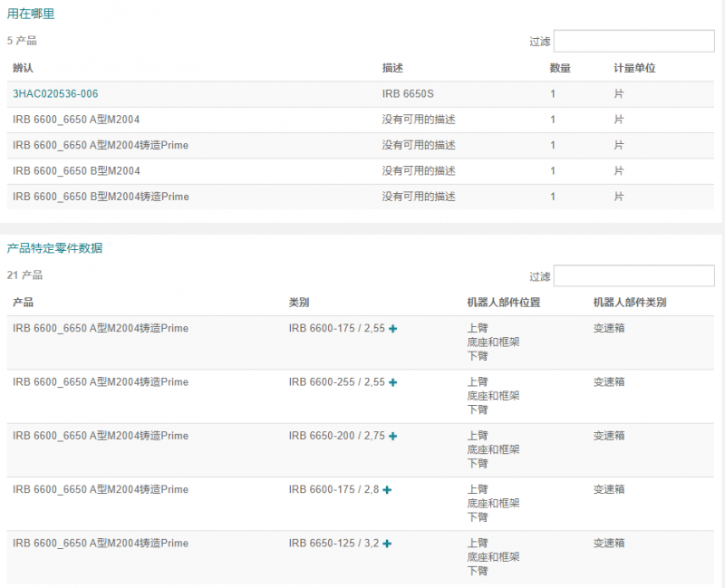Select category text IRB 6600-255 / 2,55

click(336, 381)
